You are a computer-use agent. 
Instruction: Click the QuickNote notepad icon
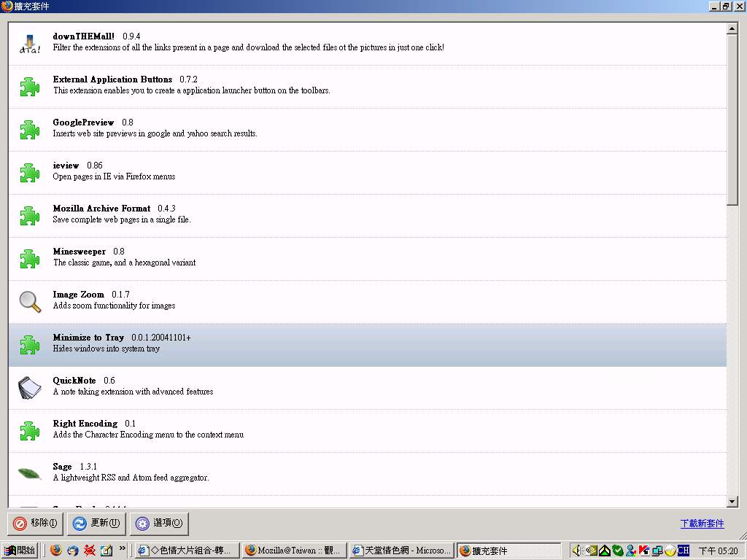[x=29, y=388]
